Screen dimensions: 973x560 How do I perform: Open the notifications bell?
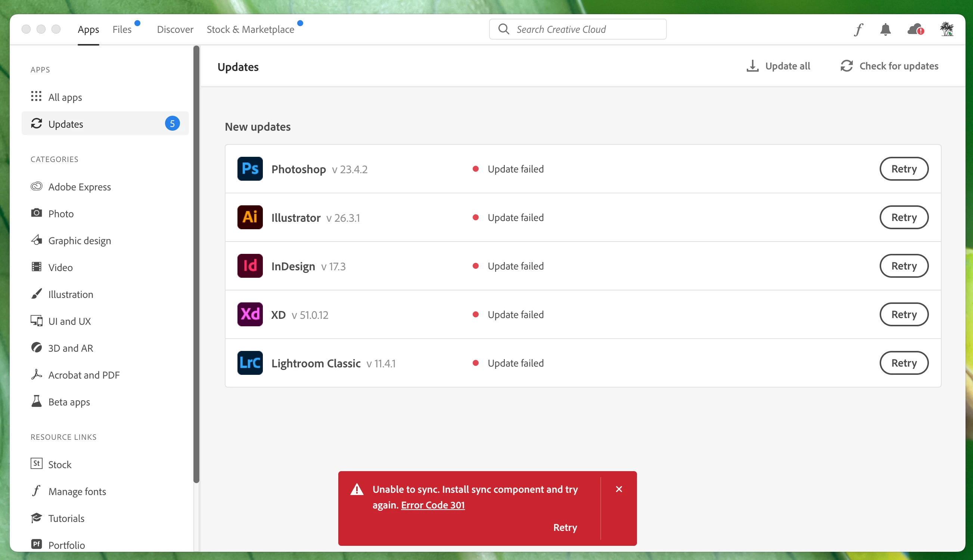885,29
